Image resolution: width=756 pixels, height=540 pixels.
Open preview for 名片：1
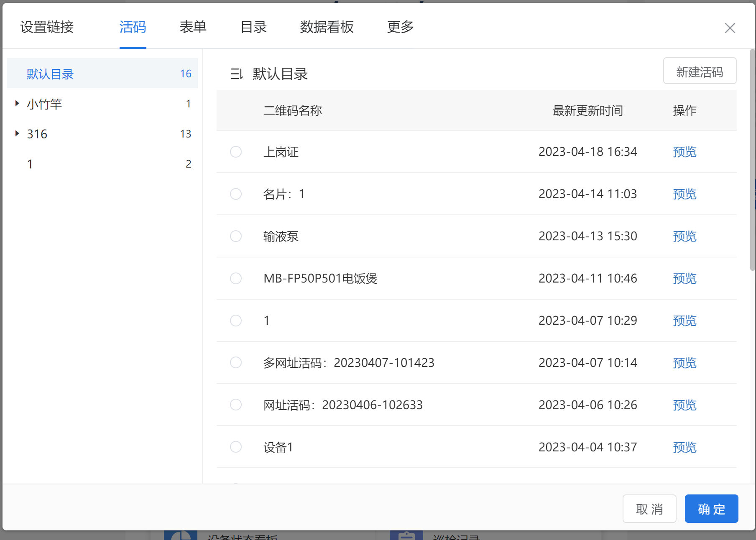tap(684, 194)
